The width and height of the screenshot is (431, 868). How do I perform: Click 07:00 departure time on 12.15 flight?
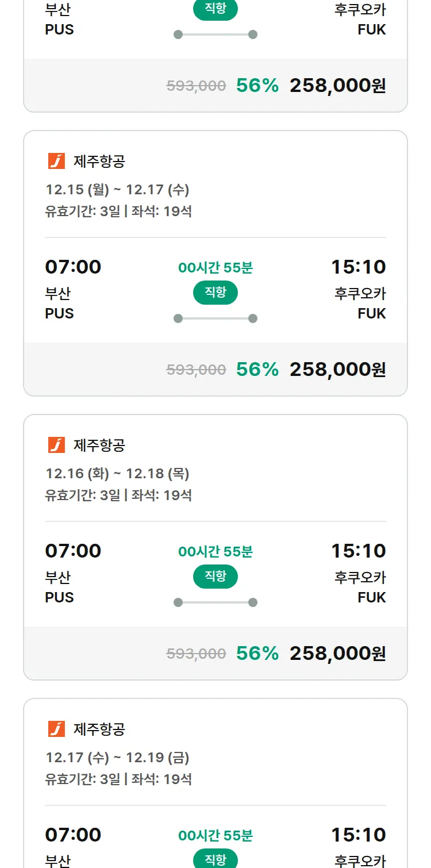coord(73,267)
